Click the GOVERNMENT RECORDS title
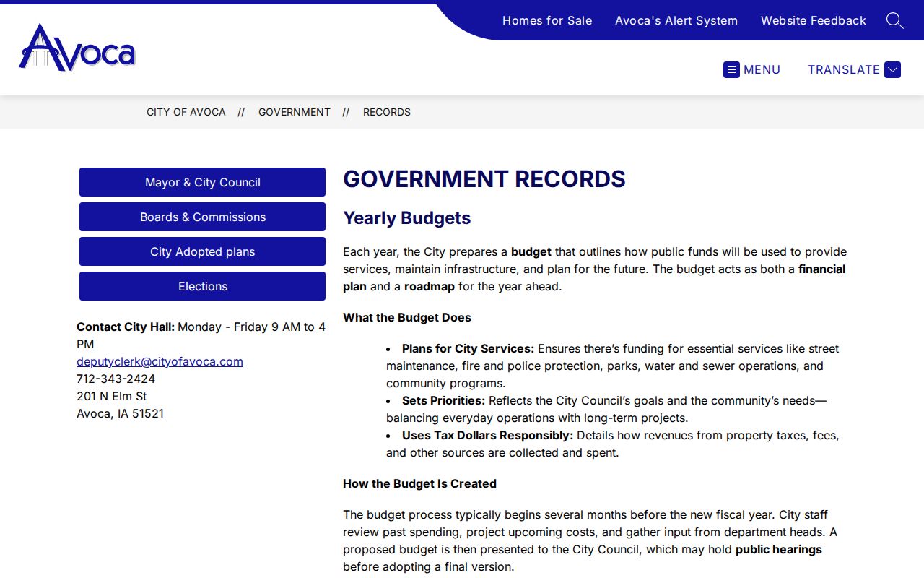The image size is (924, 578). (x=484, y=179)
